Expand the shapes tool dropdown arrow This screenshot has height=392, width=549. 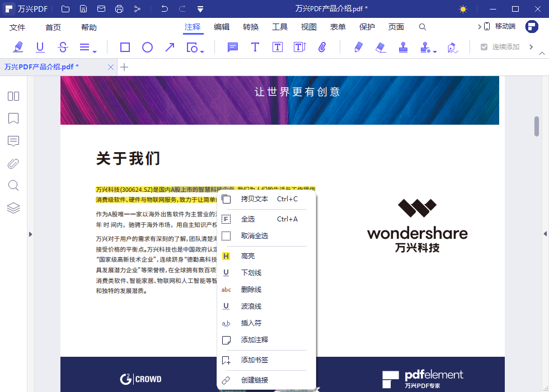pyautogui.click(x=202, y=51)
